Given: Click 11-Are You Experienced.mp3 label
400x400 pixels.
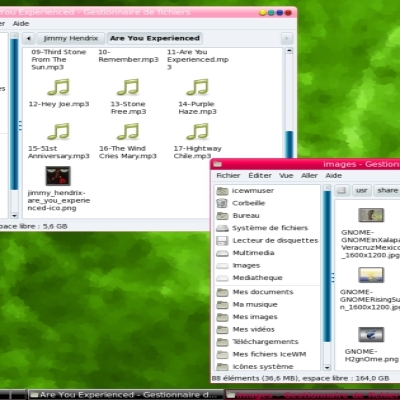Looking at the screenshot, I should [198, 60].
